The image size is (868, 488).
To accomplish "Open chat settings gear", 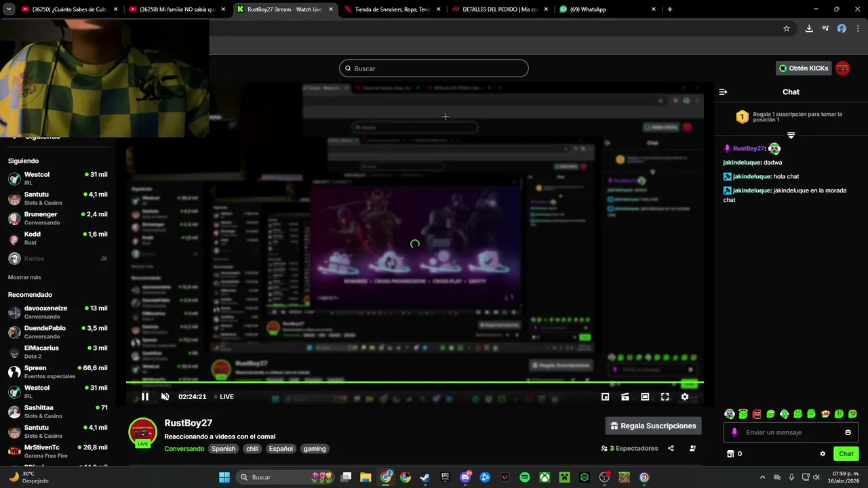I will (x=823, y=453).
